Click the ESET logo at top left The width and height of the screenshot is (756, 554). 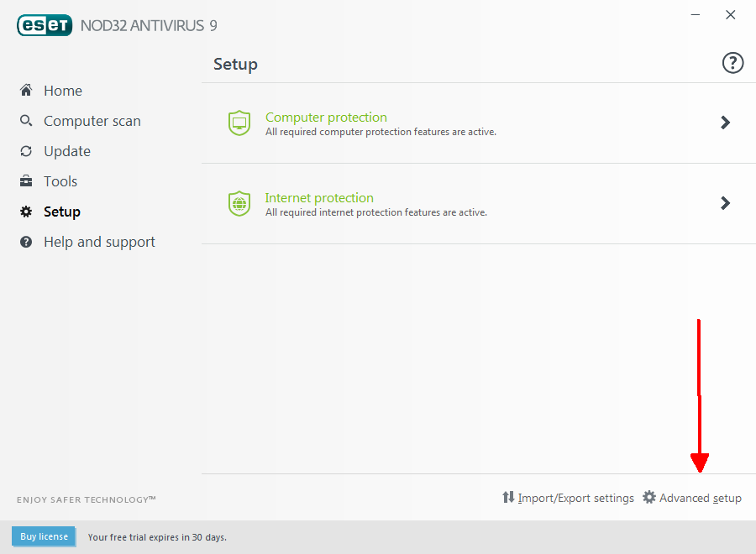coord(45,25)
